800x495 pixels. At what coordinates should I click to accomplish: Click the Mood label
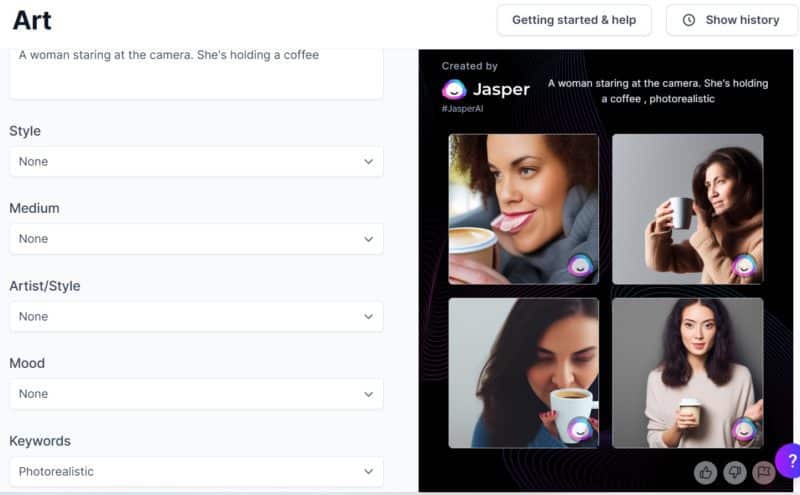point(27,363)
